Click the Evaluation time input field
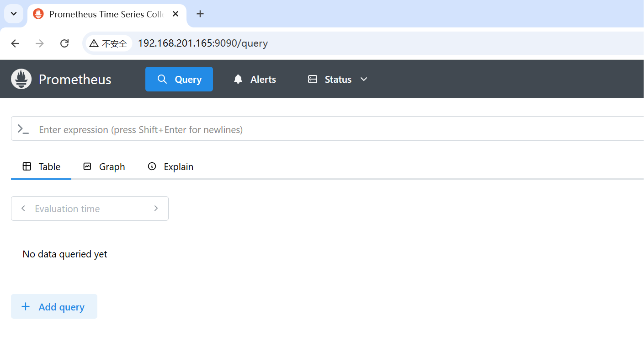The image size is (644, 358). [90, 208]
